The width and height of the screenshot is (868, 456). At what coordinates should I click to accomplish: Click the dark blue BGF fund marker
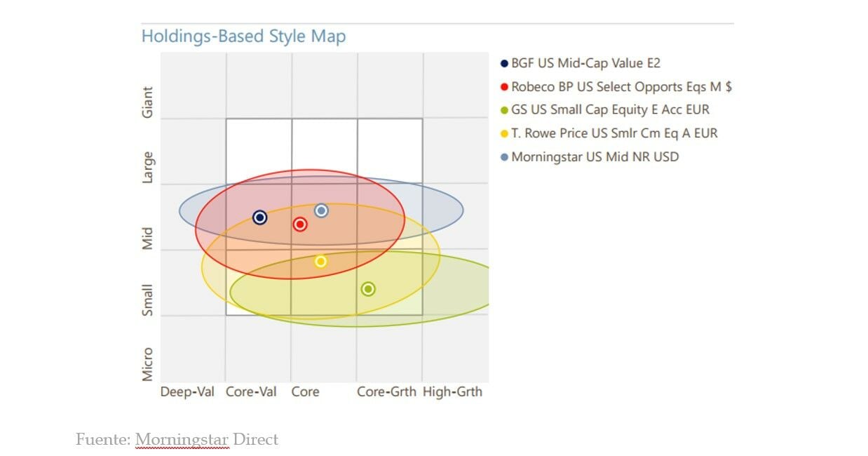pyautogui.click(x=259, y=217)
